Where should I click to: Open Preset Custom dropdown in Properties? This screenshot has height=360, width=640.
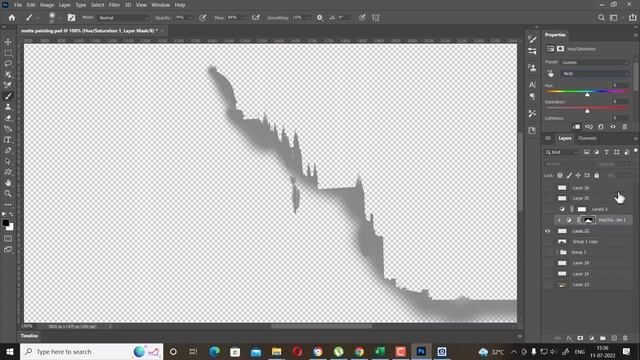pos(594,62)
